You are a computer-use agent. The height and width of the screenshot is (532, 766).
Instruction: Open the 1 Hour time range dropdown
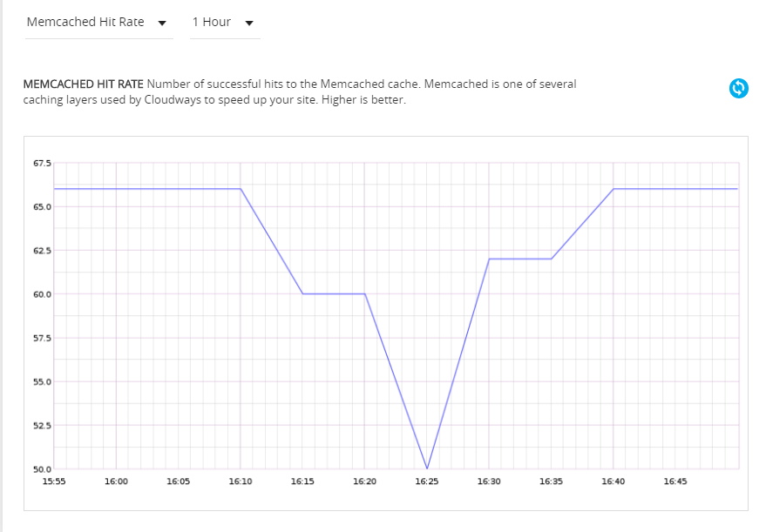(212, 22)
